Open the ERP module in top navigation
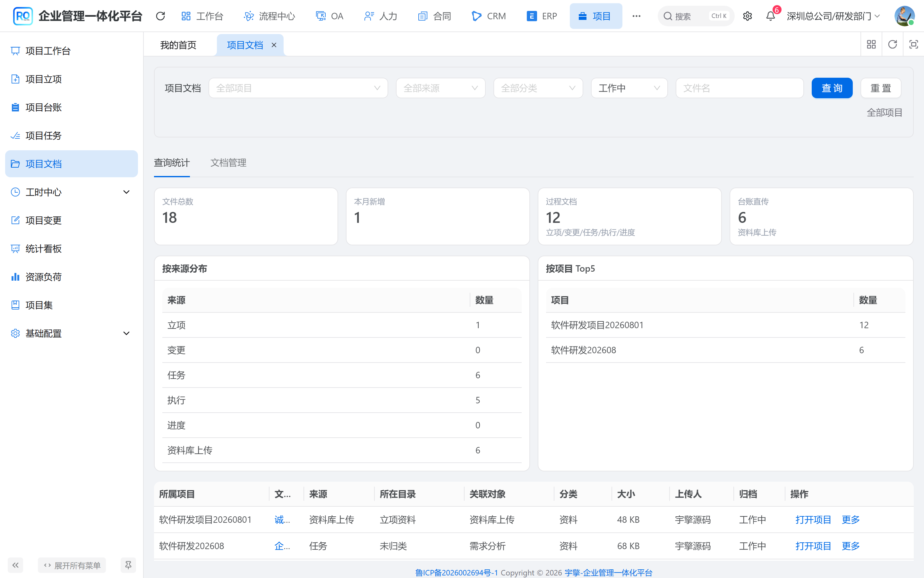 coord(542,16)
